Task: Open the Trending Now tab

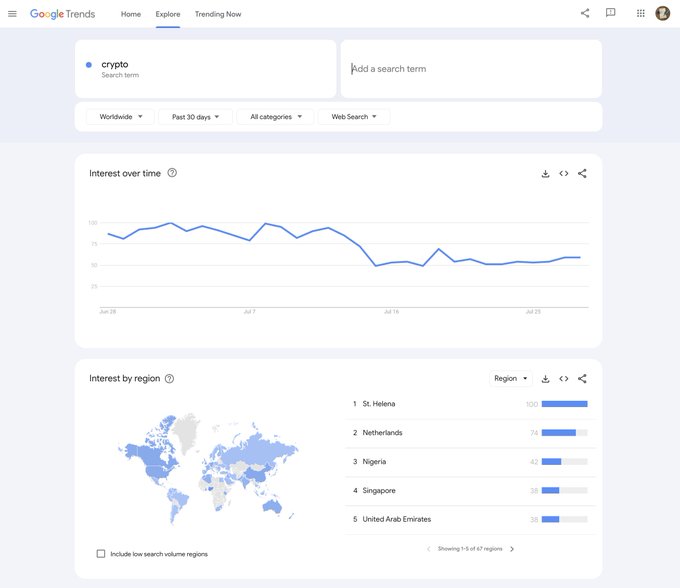Action: (x=218, y=14)
